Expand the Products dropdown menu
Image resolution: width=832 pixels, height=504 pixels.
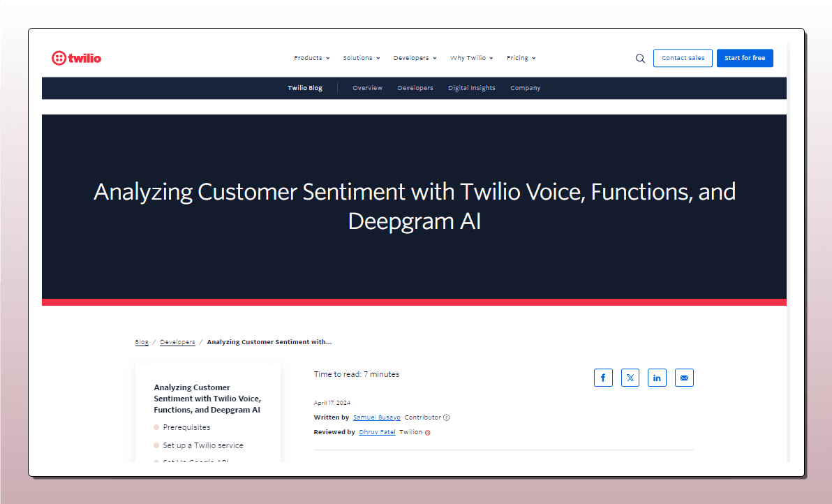coord(311,58)
